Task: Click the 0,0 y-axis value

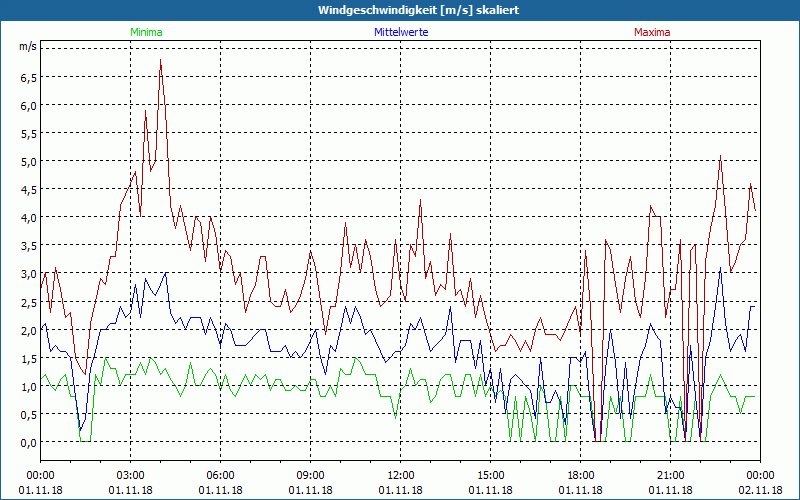Action: [29, 442]
